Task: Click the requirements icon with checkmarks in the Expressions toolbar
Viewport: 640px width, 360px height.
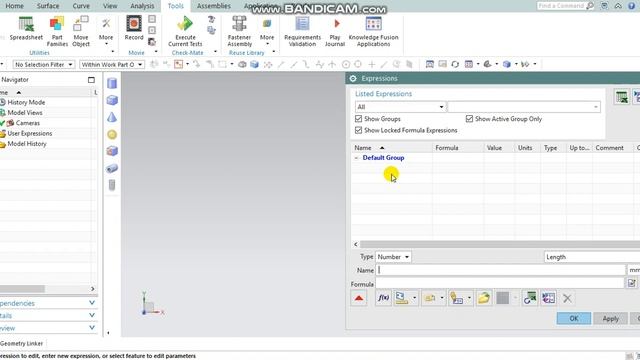Action: click(x=548, y=298)
